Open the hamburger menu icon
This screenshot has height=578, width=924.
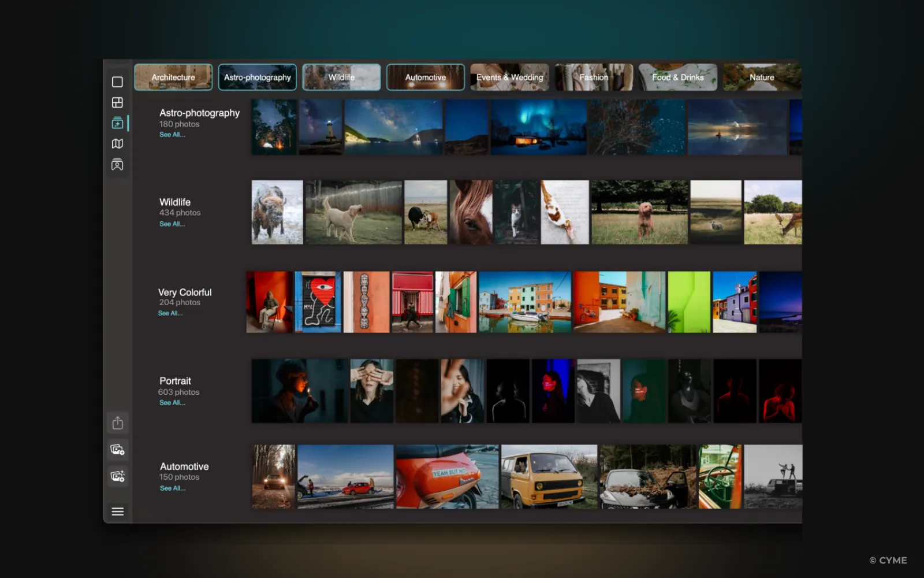tap(118, 512)
